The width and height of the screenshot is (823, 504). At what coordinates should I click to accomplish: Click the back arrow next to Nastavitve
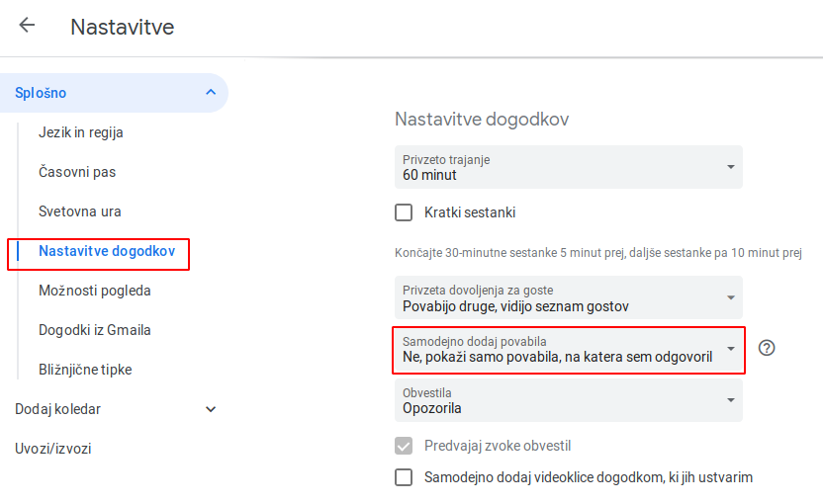pyautogui.click(x=27, y=25)
